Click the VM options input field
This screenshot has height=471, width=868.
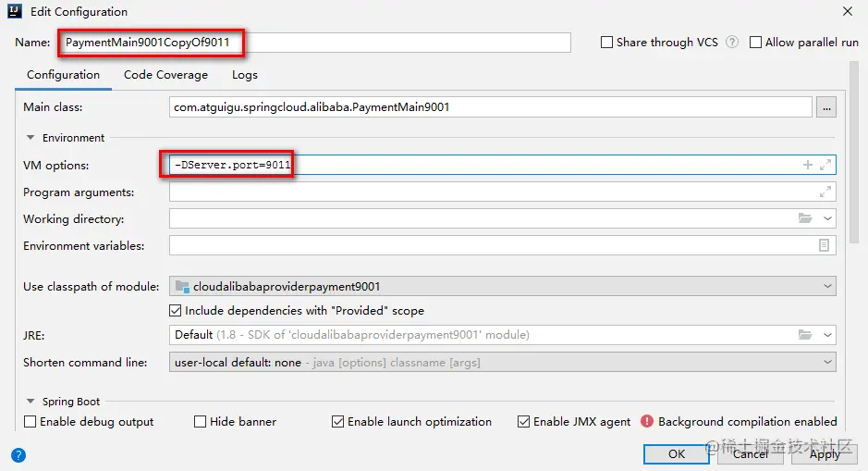(502, 165)
